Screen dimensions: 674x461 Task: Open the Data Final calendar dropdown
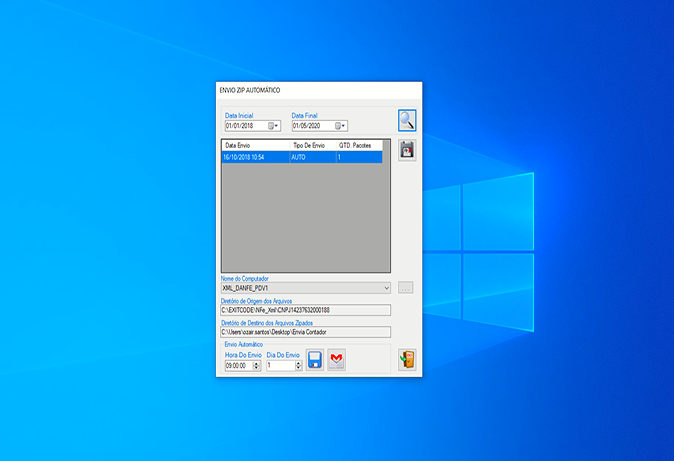[340, 126]
